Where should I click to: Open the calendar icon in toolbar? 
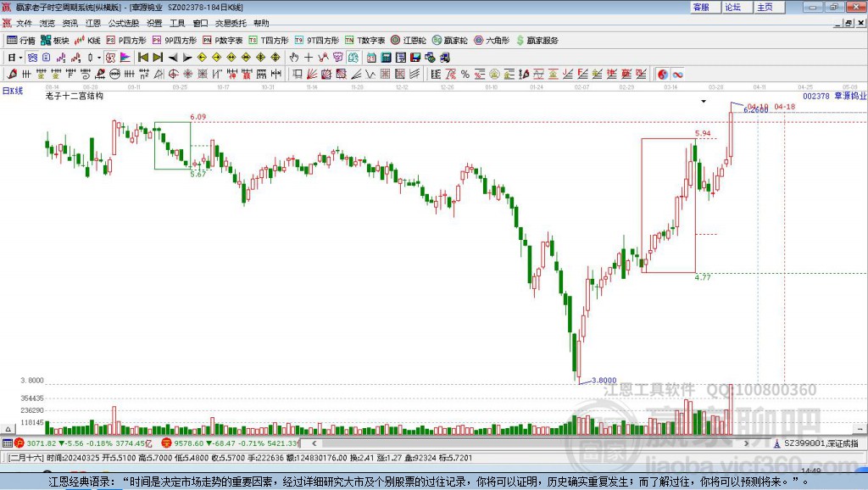tap(371, 58)
